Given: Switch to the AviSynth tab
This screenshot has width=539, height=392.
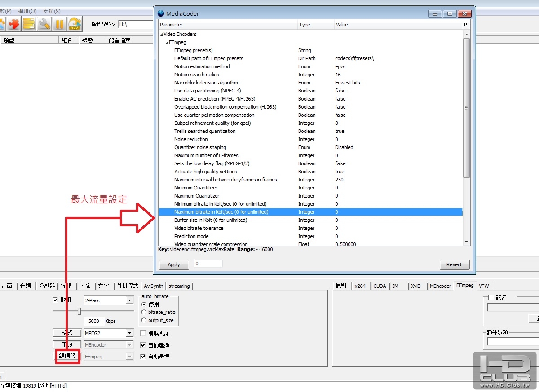Looking at the screenshot, I should pos(154,286).
